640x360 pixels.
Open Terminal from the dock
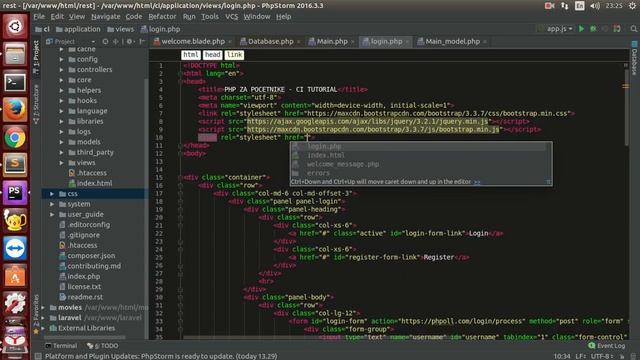(x=15, y=82)
